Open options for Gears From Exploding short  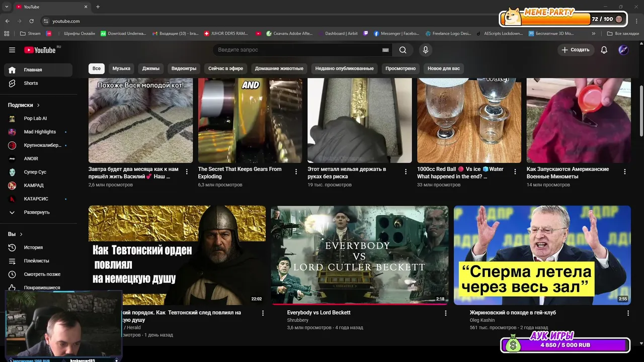click(x=296, y=172)
